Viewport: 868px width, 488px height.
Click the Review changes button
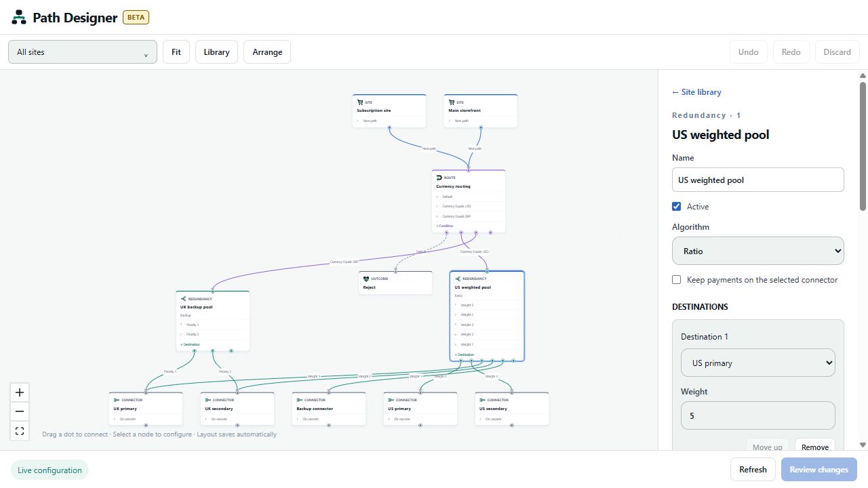819,470
